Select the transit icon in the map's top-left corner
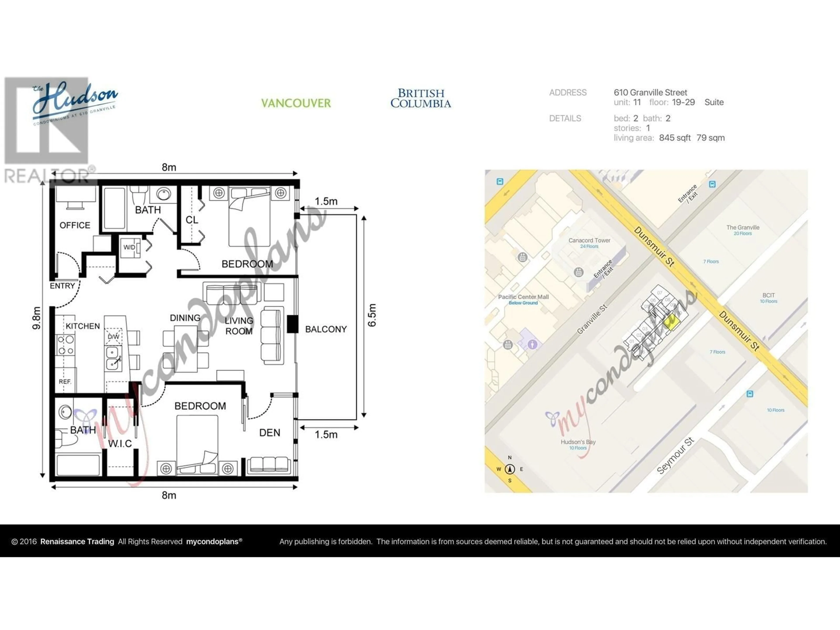The image size is (840, 630). point(500,182)
